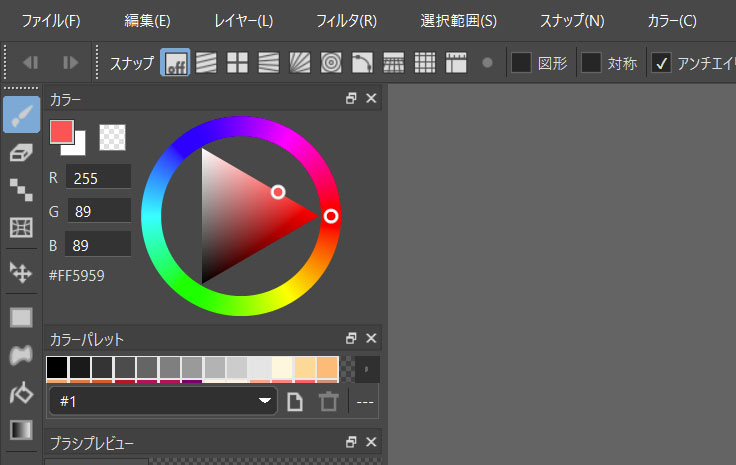Pick the orange palette swatch
Viewport: 736px width, 465px height.
point(328,367)
